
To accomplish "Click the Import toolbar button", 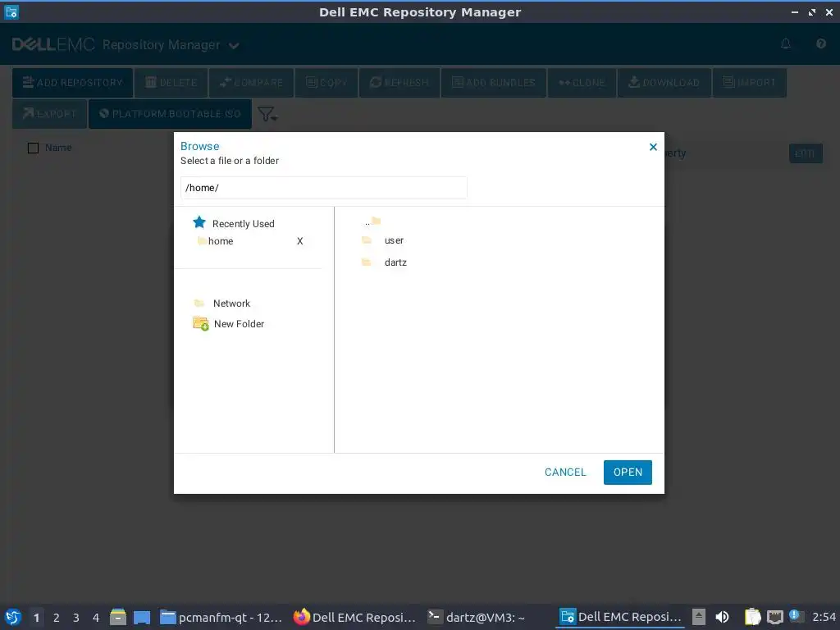I will click(750, 83).
